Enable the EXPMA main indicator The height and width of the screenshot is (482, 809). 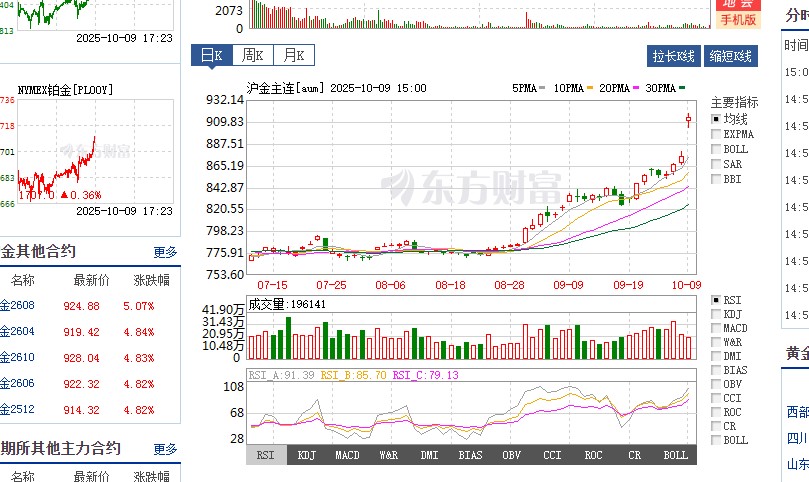[715, 134]
